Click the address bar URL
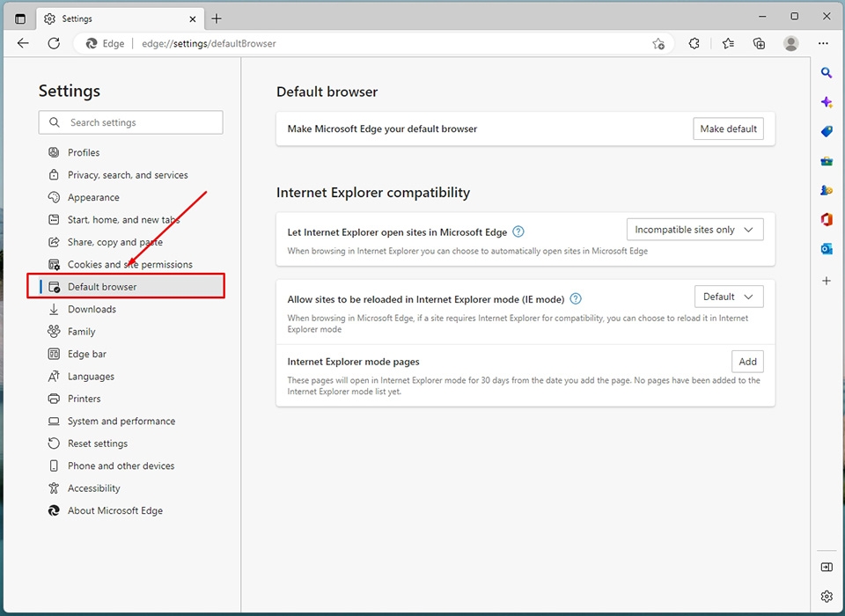 [x=209, y=44]
